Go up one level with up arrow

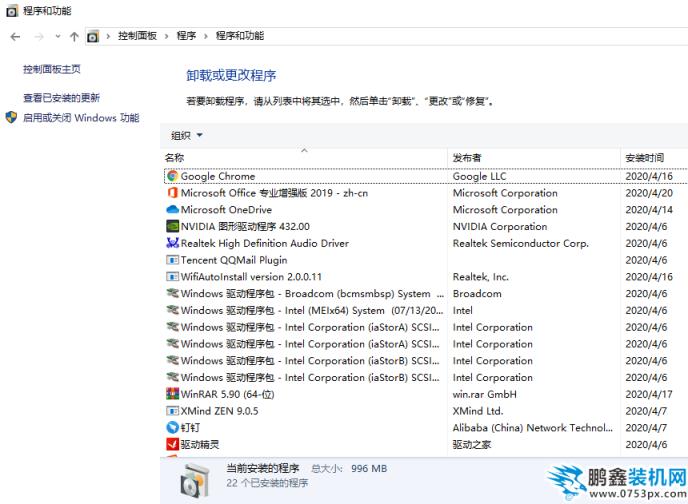coord(74,37)
